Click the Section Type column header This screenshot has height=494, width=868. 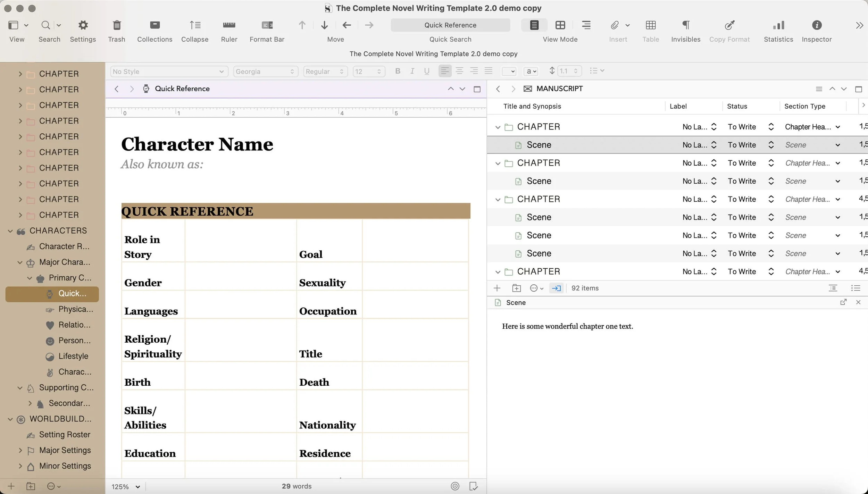click(804, 106)
